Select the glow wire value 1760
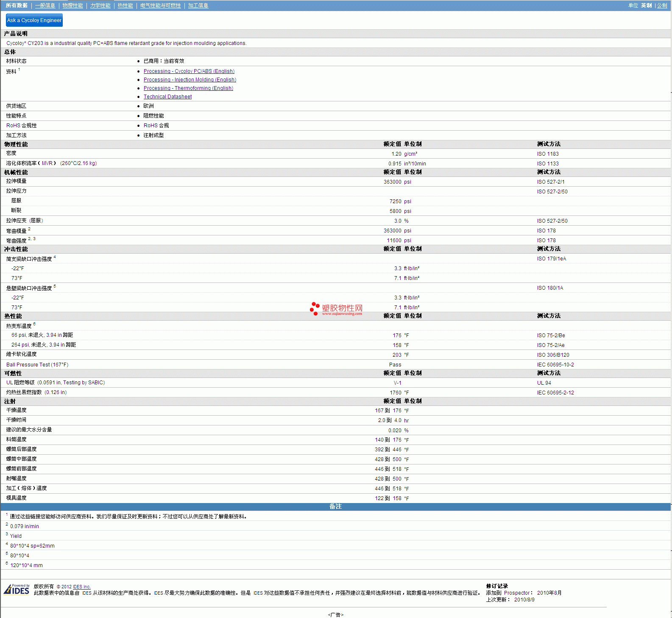Image resolution: width=672 pixels, height=618 pixels. click(x=396, y=393)
